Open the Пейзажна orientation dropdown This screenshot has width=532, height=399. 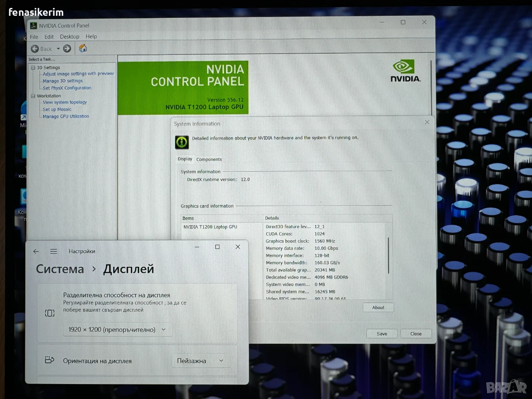pyautogui.click(x=201, y=361)
